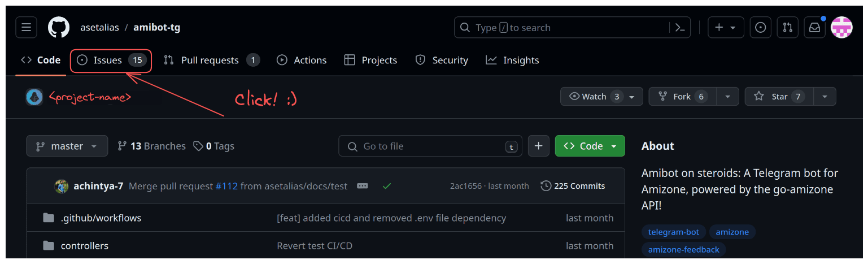Click the controllers folder icon
Viewport: 868px width, 264px height.
[49, 246]
